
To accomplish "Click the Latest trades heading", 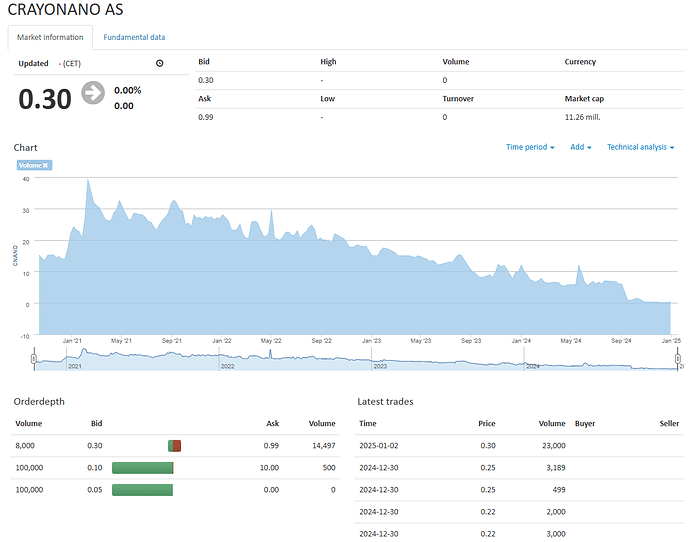I will pos(385,401).
